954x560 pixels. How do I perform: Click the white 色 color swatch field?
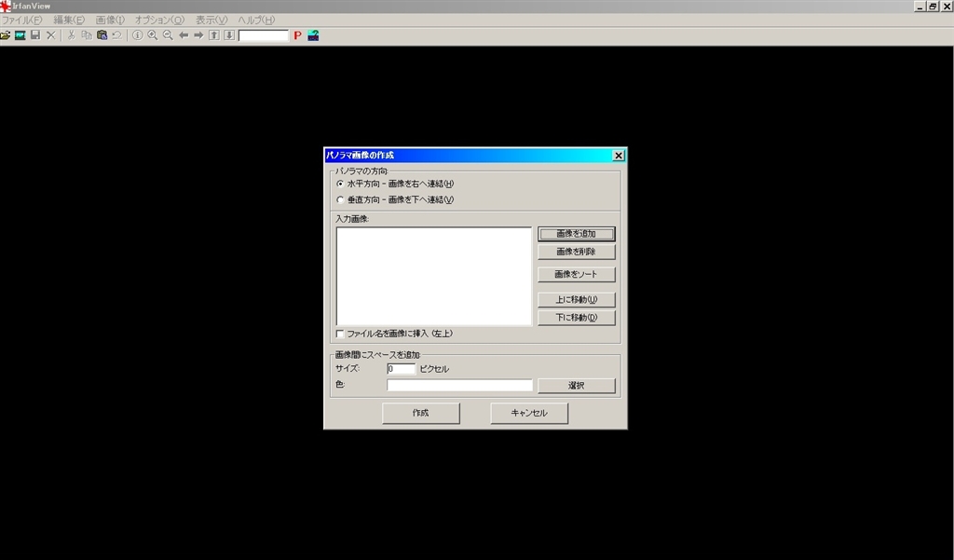(x=460, y=386)
